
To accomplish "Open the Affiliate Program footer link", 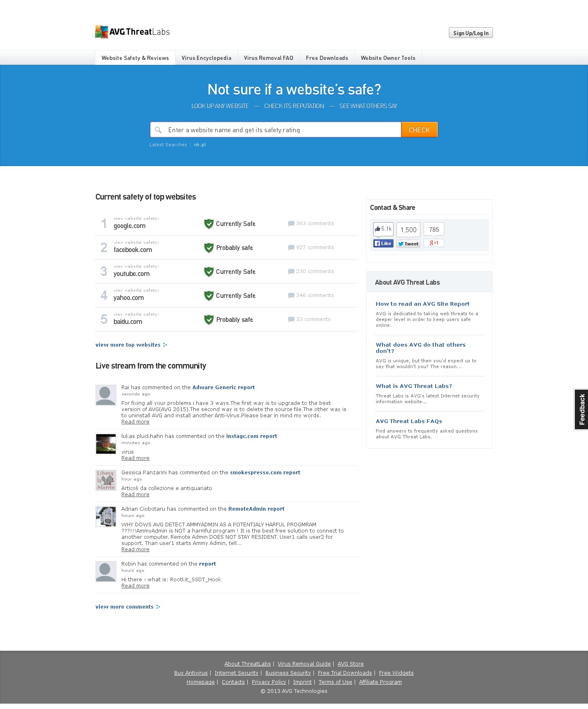I will click(380, 682).
